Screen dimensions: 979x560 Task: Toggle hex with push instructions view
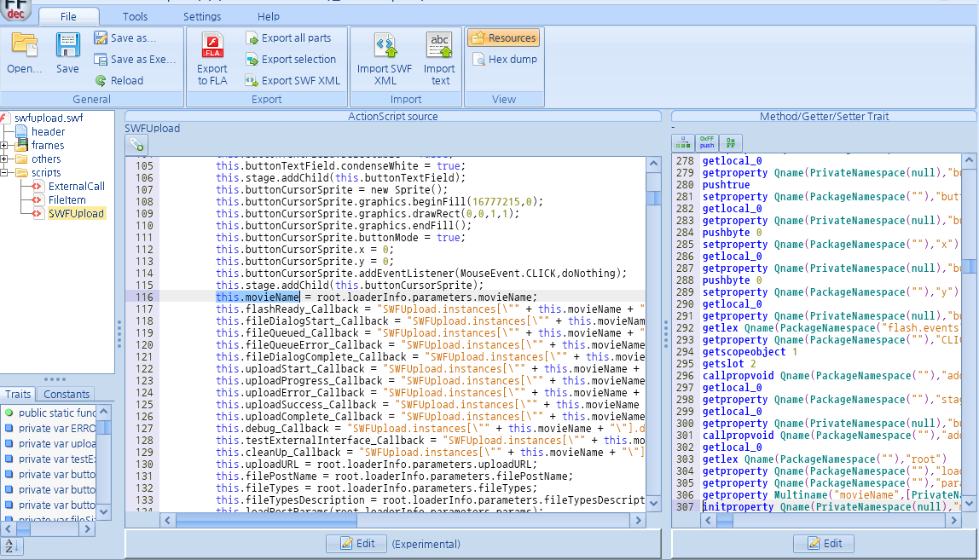[707, 143]
